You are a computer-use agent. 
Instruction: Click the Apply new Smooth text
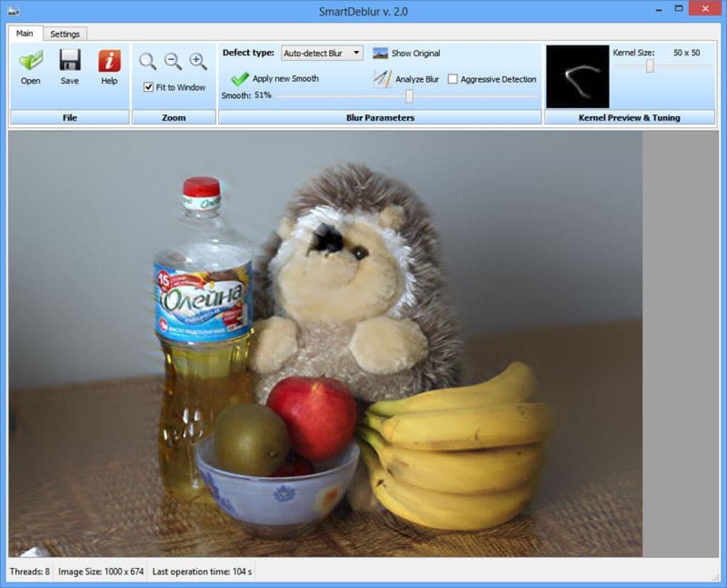(x=285, y=79)
